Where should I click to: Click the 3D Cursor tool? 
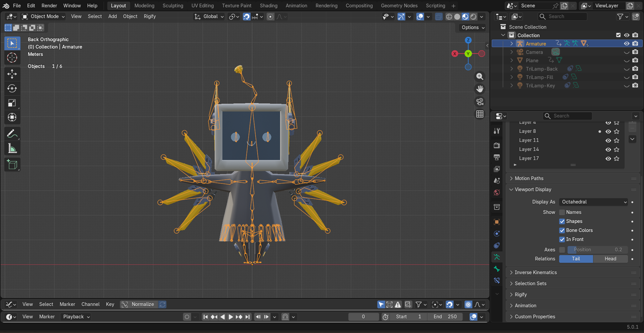point(12,58)
